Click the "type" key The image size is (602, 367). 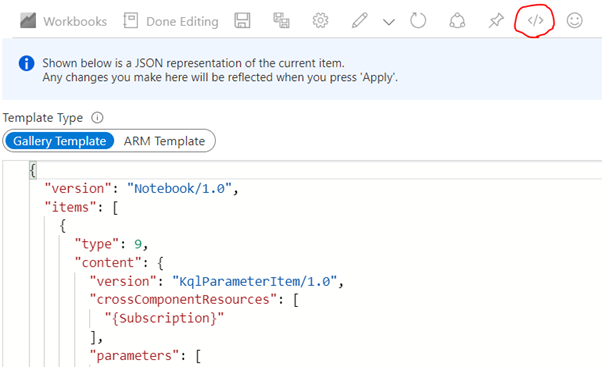[x=97, y=244]
